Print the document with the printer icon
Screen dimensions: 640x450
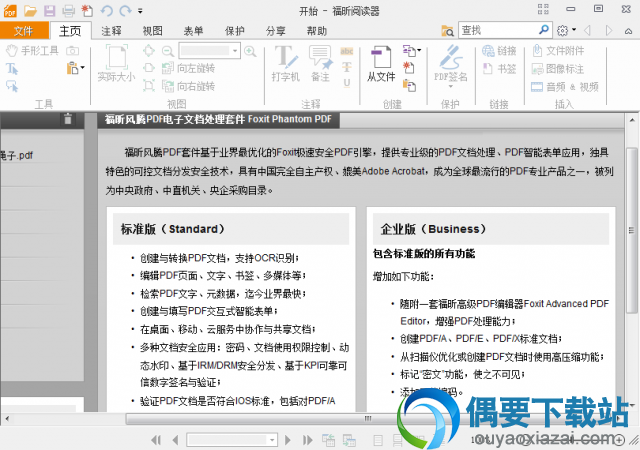pyautogui.click(x=69, y=11)
